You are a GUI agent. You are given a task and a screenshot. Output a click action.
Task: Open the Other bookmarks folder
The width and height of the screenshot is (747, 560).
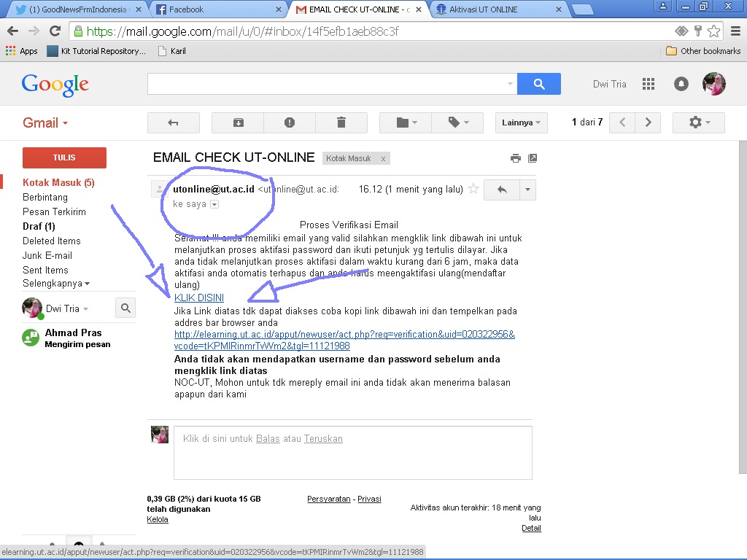click(x=703, y=51)
